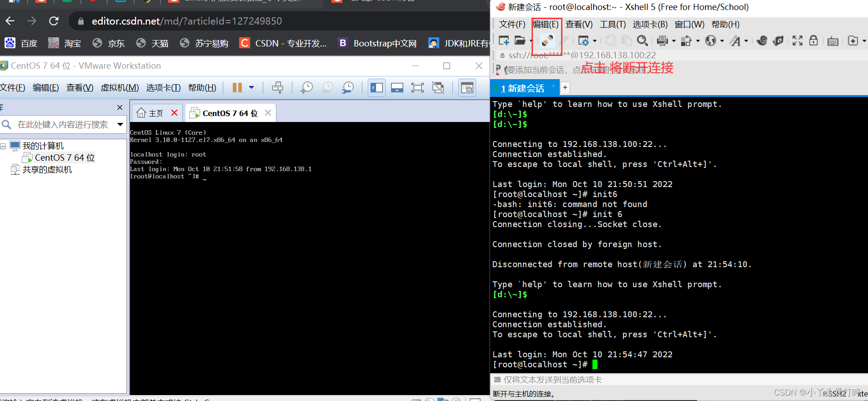This screenshot has width=868, height=401.
Task: Click the Xshell Paste icon
Action: click(x=627, y=41)
